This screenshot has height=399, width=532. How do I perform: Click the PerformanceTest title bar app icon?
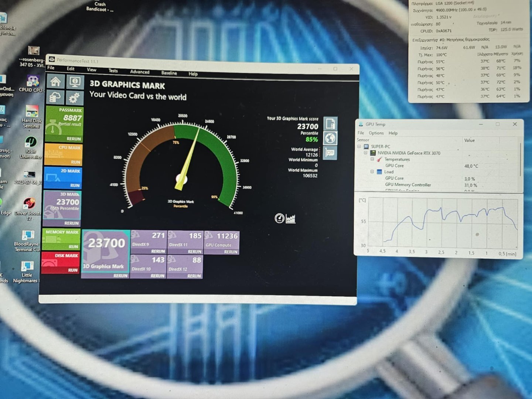point(52,59)
